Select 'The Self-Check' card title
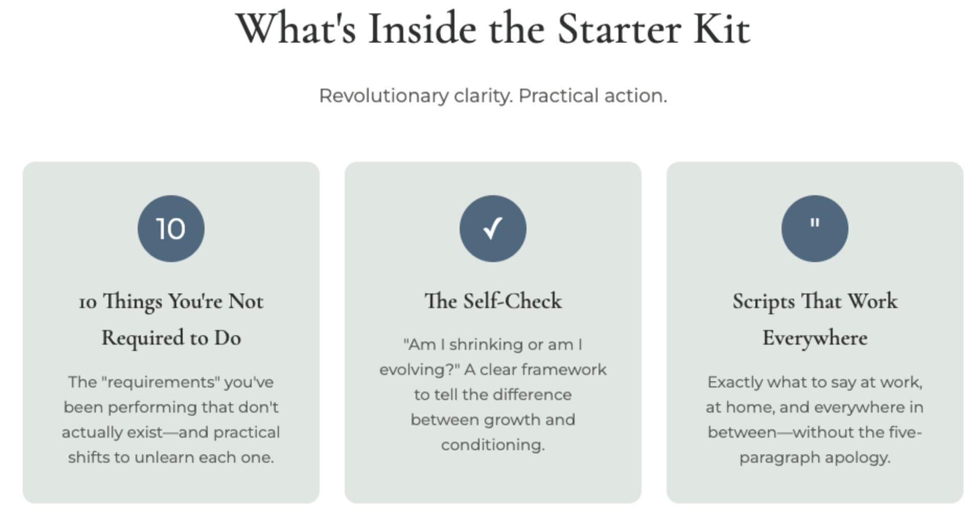Image resolution: width=980 pixels, height=522 pixels. click(493, 301)
